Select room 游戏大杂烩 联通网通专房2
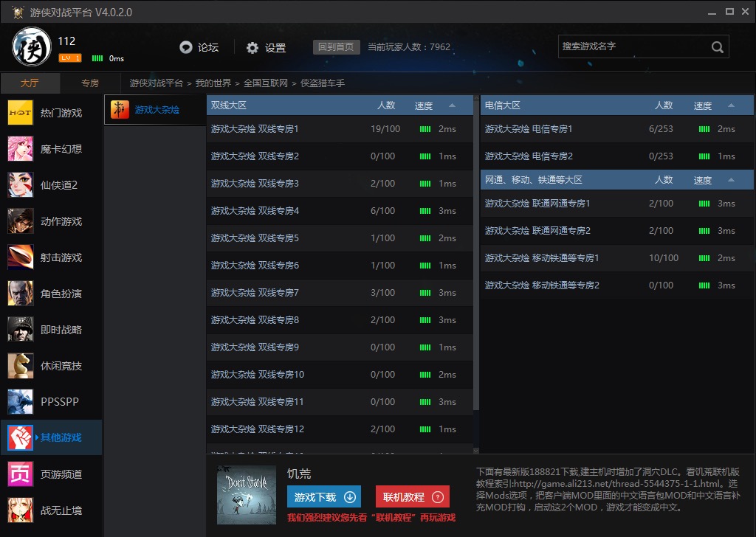The height and width of the screenshot is (537, 756). click(616, 231)
